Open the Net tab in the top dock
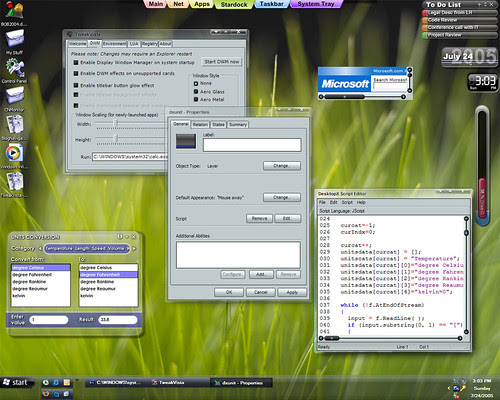 178,4
